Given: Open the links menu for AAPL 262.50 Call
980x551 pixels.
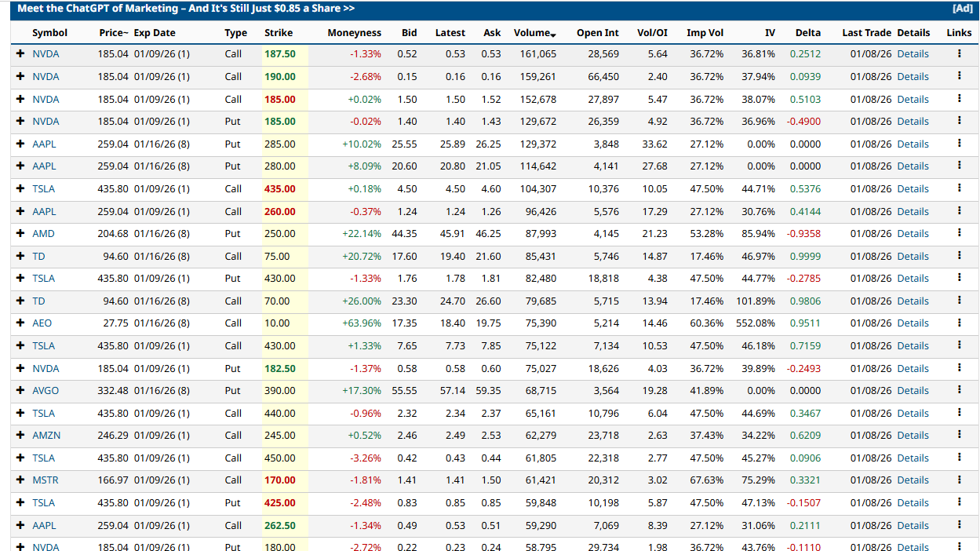Looking at the screenshot, I should click(959, 526).
